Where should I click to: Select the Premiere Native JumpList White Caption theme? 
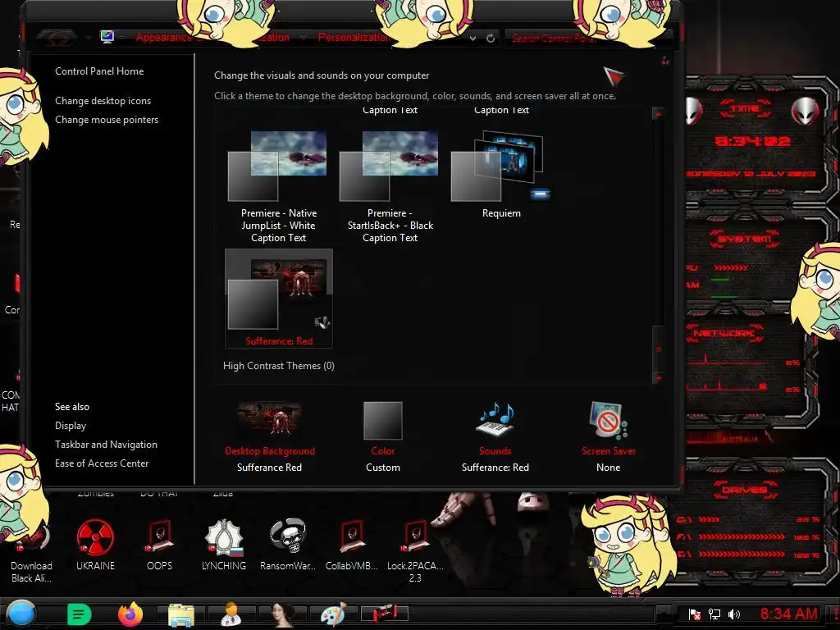[x=279, y=187]
